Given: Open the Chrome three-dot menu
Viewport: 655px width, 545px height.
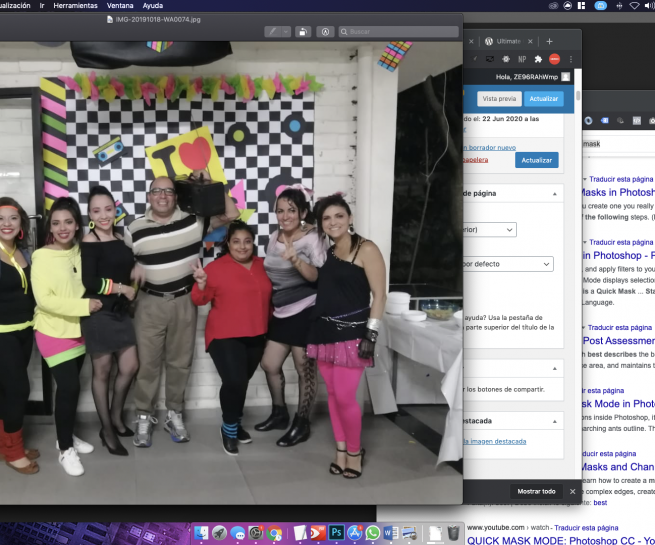Looking at the screenshot, I should pos(571,59).
